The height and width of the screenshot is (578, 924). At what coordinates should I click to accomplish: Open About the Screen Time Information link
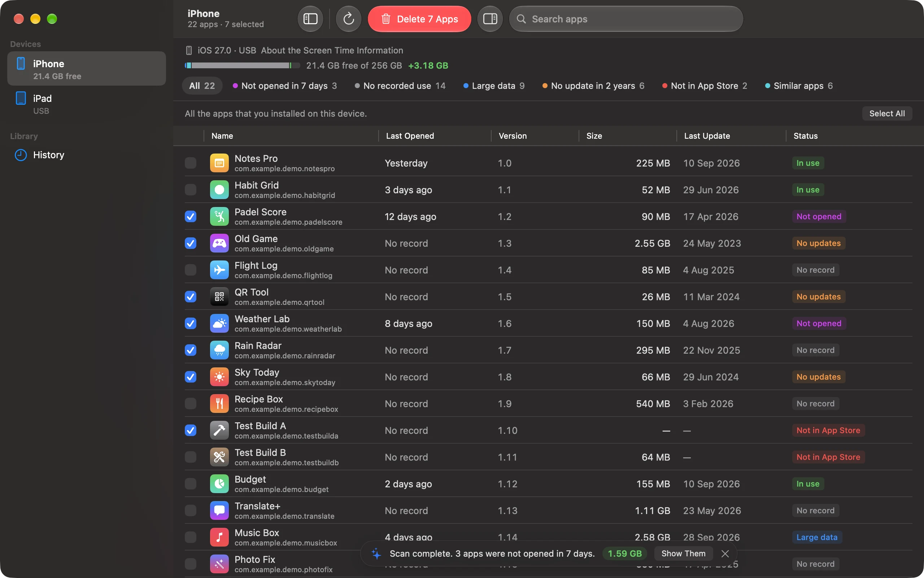coord(332,51)
